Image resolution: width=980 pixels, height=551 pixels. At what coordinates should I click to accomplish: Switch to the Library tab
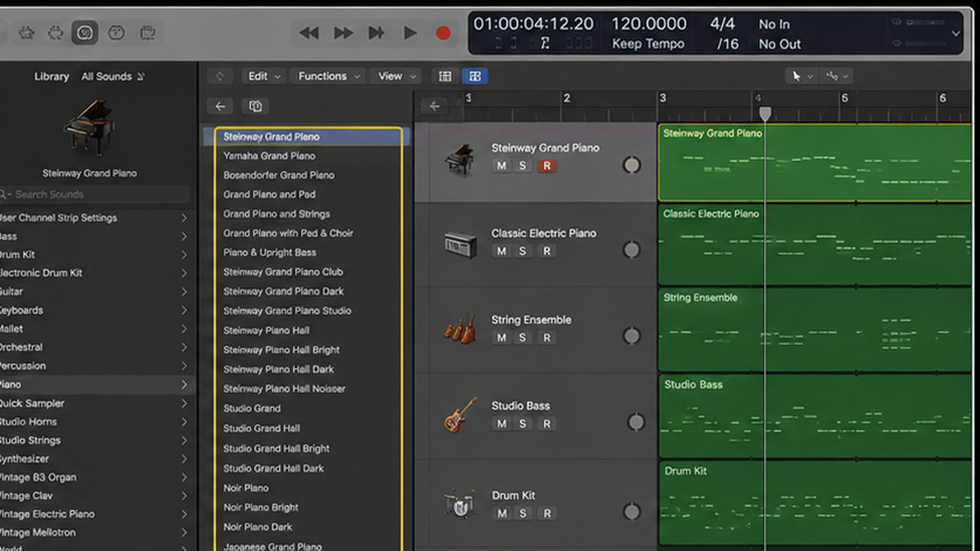(51, 77)
